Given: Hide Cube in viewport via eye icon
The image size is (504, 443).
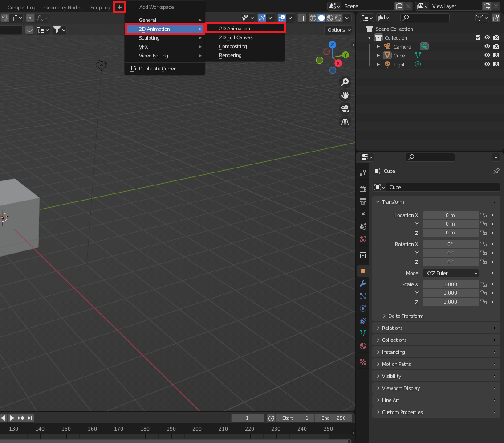Looking at the screenshot, I should (x=487, y=55).
